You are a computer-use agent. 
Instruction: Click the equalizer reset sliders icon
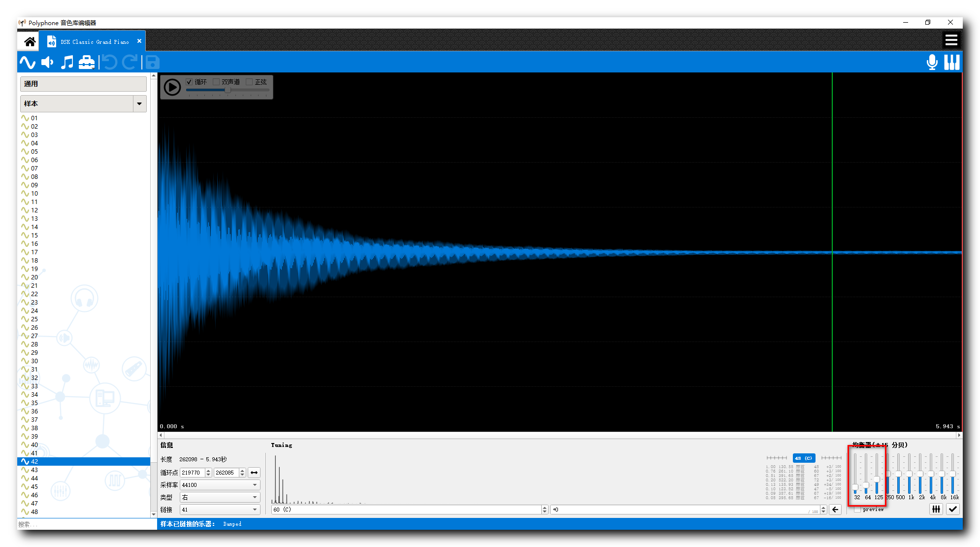point(936,510)
